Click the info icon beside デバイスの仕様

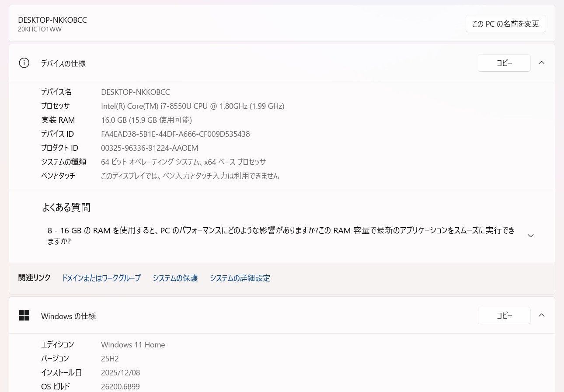[x=24, y=63]
